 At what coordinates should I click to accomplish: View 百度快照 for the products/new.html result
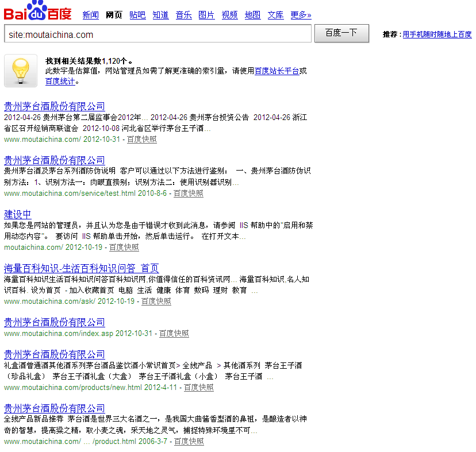point(198,388)
